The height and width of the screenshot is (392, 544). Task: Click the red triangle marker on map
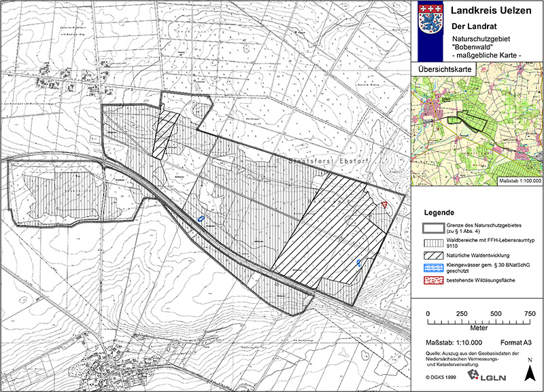[384, 204]
